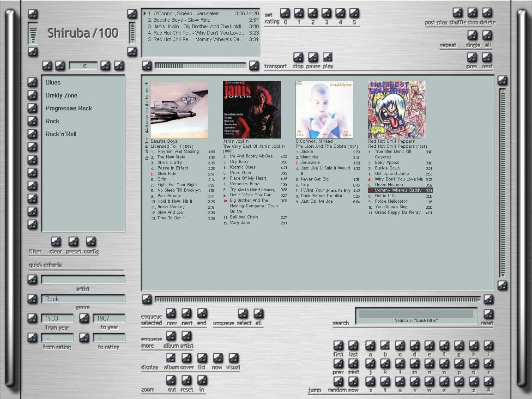Collapse the QuickFilter triangle beside albums
532x399 pixels.
point(146,84)
